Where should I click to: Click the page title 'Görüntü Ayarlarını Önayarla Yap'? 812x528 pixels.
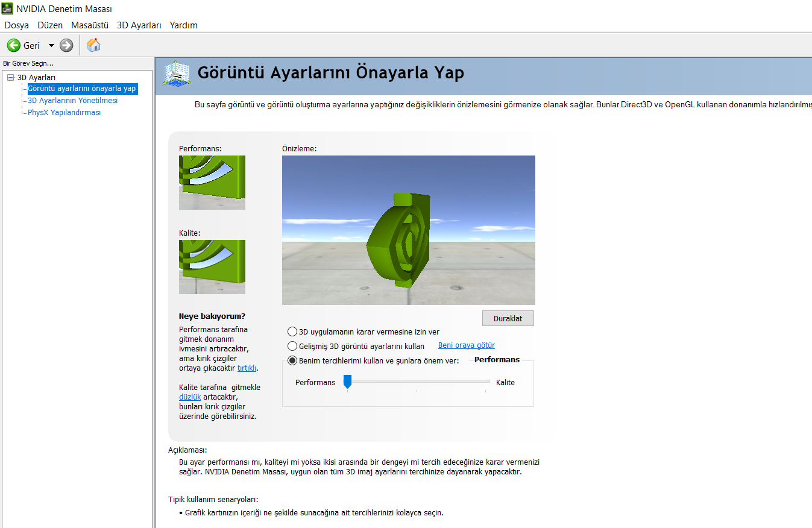coord(331,73)
